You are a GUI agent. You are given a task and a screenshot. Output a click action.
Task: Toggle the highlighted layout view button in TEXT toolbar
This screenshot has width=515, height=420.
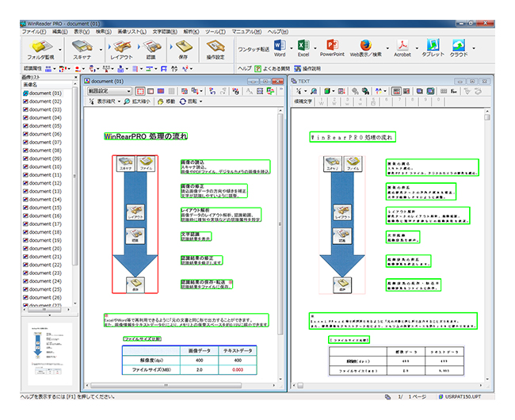(x=397, y=91)
